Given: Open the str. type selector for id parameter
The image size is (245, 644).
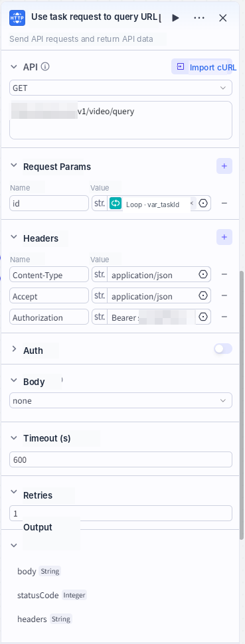Looking at the screenshot, I should (100, 203).
